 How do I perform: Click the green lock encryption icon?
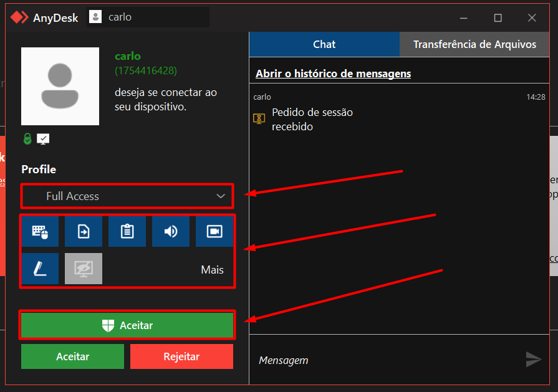click(27, 139)
